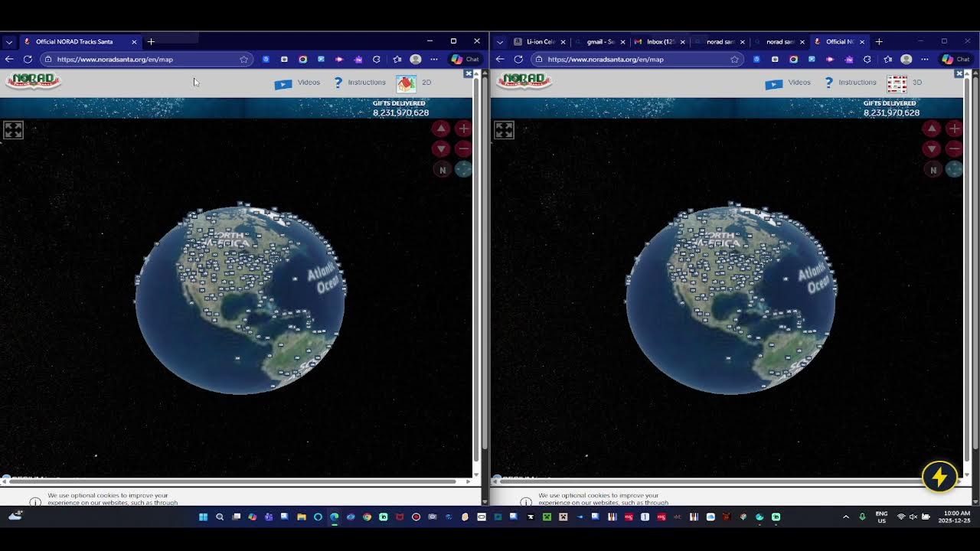Click NORAD logo in left window
The height and width of the screenshot is (551, 980).
(33, 80)
